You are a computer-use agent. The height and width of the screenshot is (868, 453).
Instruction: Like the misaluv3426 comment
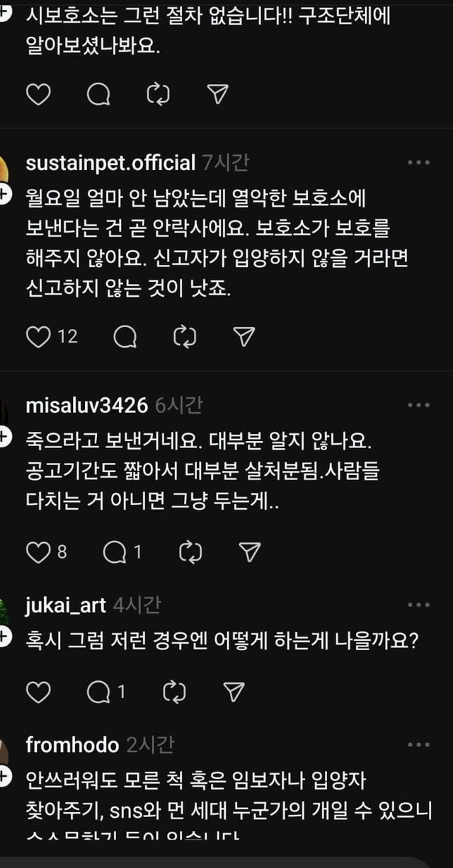click(38, 552)
